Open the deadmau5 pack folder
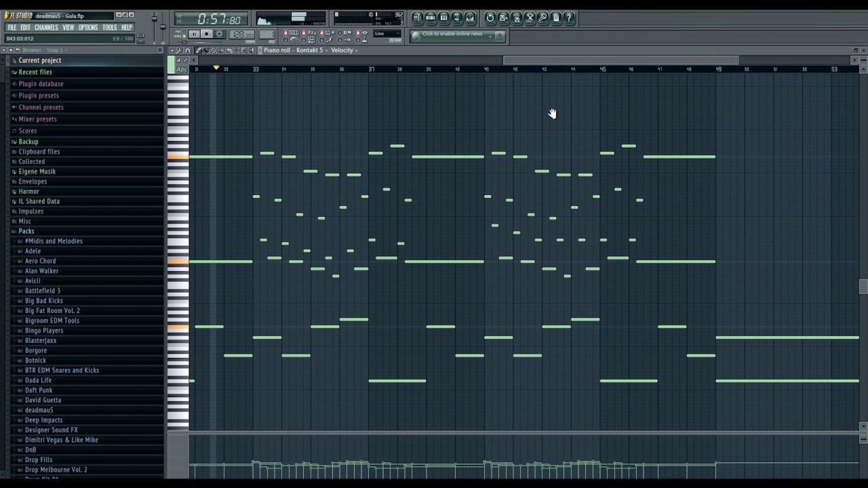 click(39, 410)
